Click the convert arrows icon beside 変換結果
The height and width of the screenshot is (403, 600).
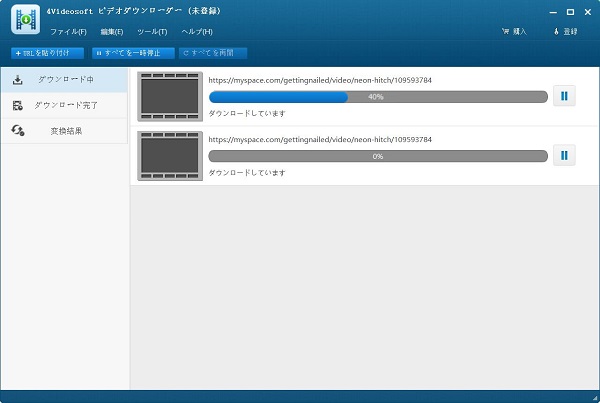click(18, 131)
